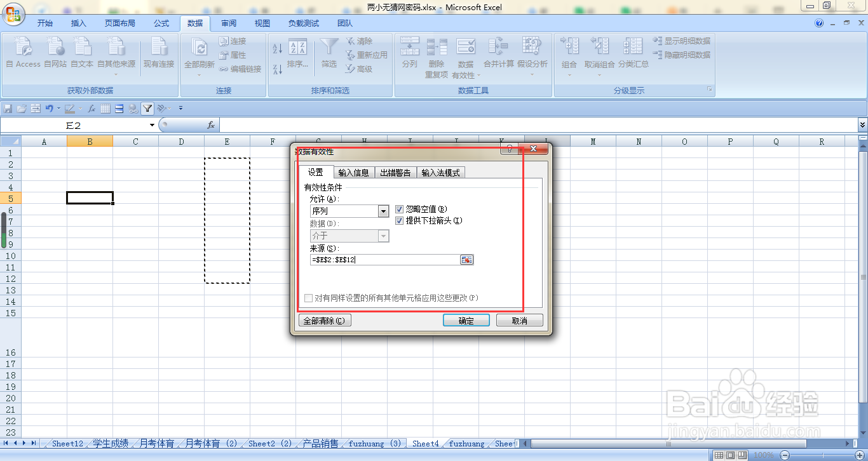Screen dimensions: 868x461
Task: Select the 学生成绩 sheet tab
Action: [111, 444]
